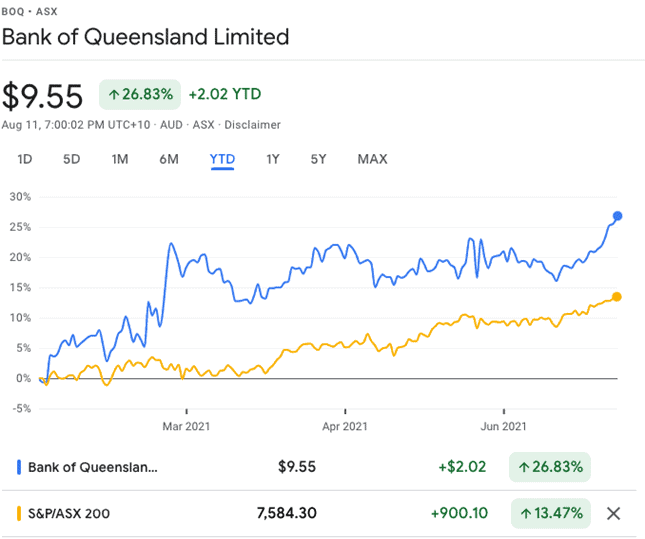This screenshot has height=539, width=645.
Task: Click the 26.83% badge beside $9.55 headline price
Action: (x=140, y=94)
